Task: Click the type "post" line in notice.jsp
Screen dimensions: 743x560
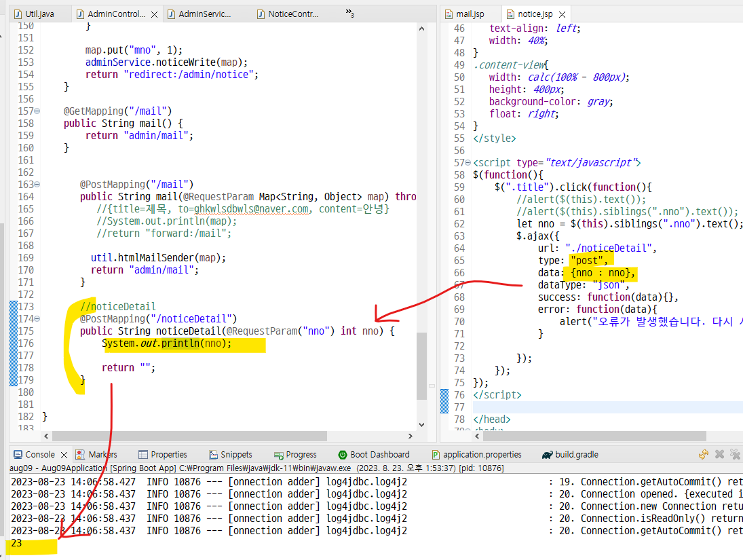Action: tap(573, 261)
